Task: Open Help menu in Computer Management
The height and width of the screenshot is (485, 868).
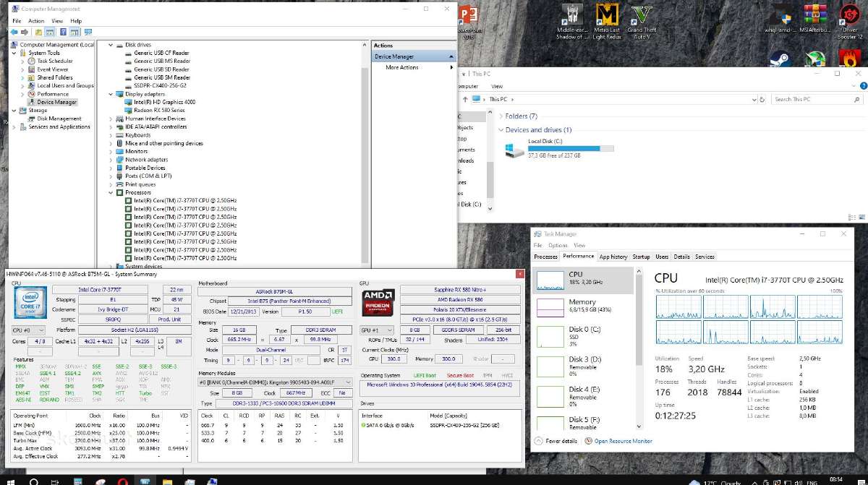Action: [76, 21]
